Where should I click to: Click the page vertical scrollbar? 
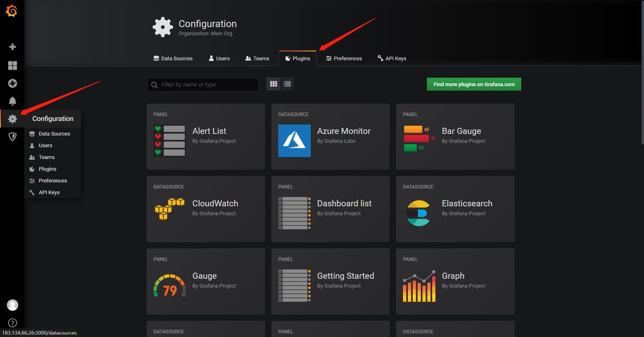click(642, 73)
